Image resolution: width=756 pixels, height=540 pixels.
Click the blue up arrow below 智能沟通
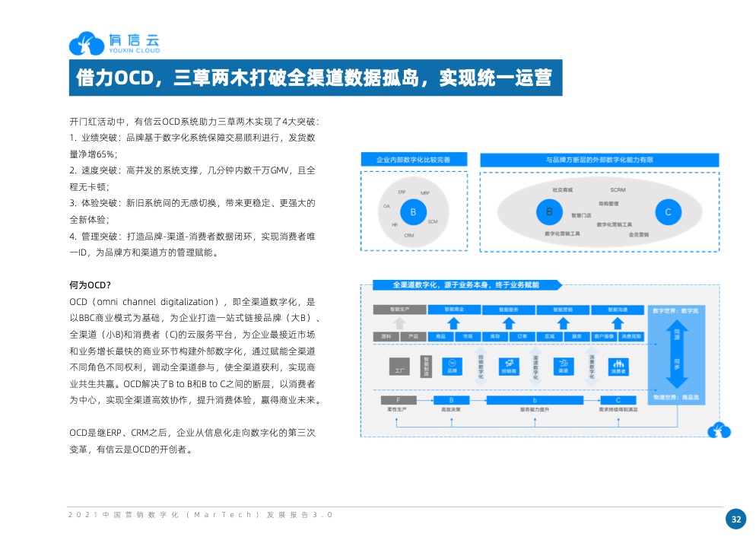(x=618, y=323)
